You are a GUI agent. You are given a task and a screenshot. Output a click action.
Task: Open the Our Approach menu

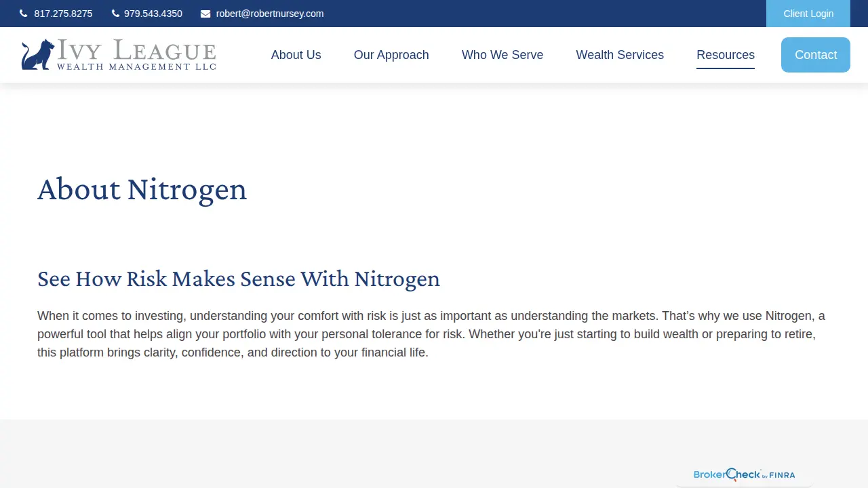pos(391,55)
